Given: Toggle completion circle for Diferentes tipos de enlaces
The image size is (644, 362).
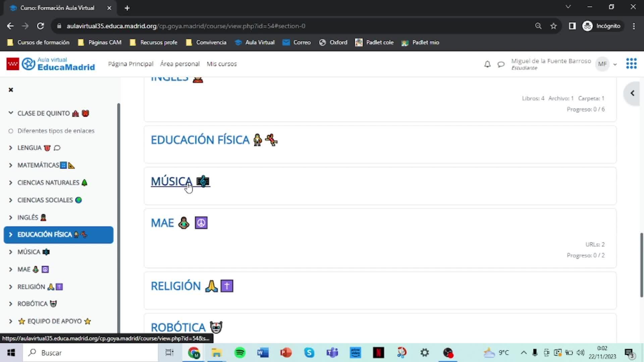Looking at the screenshot, I should (x=11, y=131).
